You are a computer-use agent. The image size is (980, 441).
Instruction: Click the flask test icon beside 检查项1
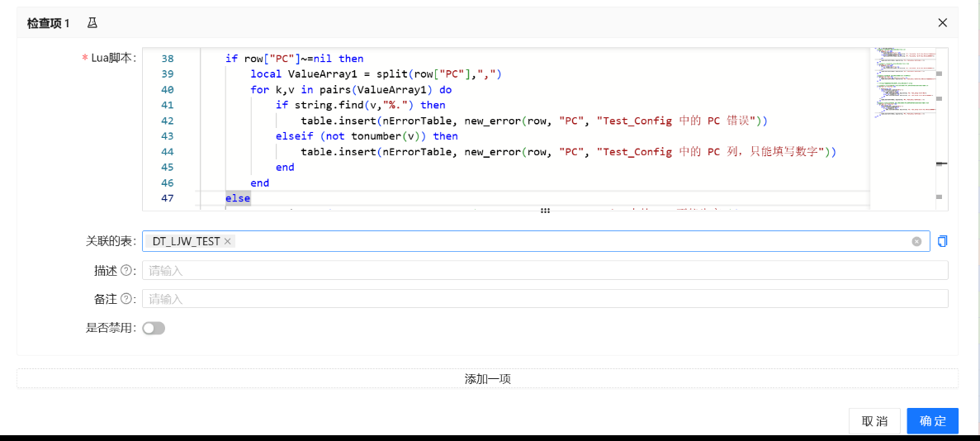coord(92,22)
